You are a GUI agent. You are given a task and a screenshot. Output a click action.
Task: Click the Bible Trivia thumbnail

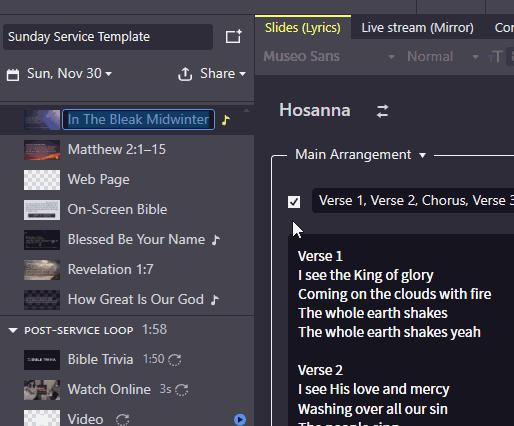coord(42,360)
